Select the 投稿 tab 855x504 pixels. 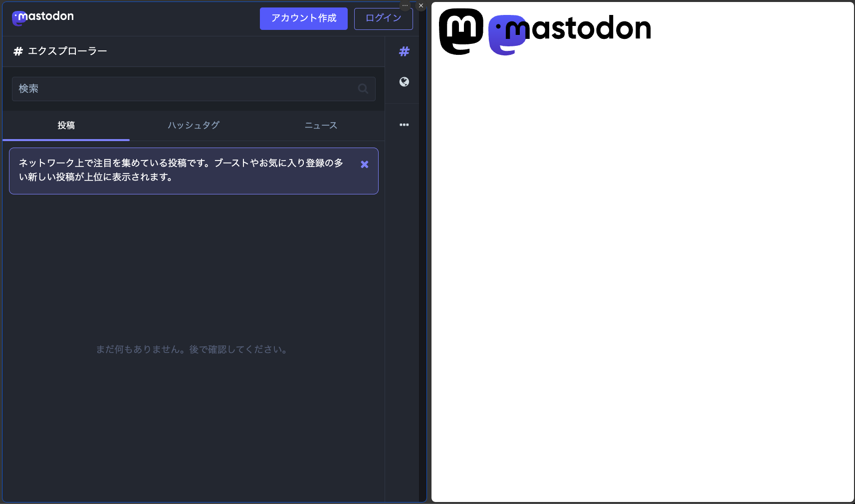pyautogui.click(x=66, y=126)
